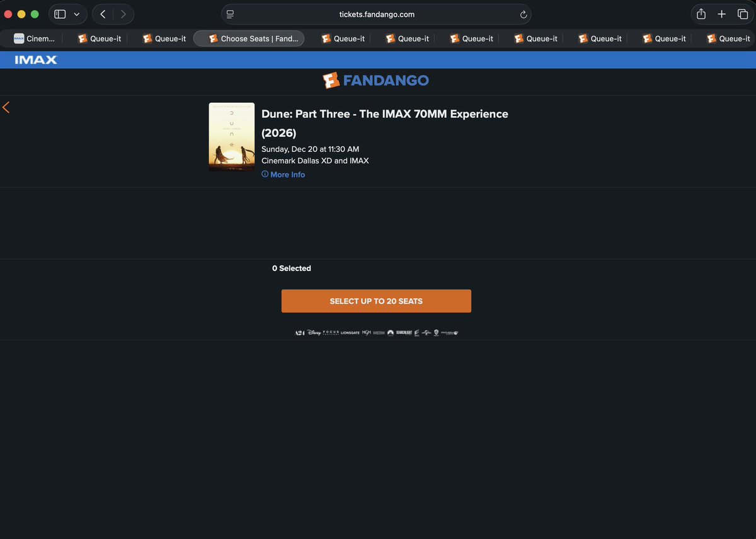Navigate forward in Safari history
The height and width of the screenshot is (539, 756).
tap(123, 14)
